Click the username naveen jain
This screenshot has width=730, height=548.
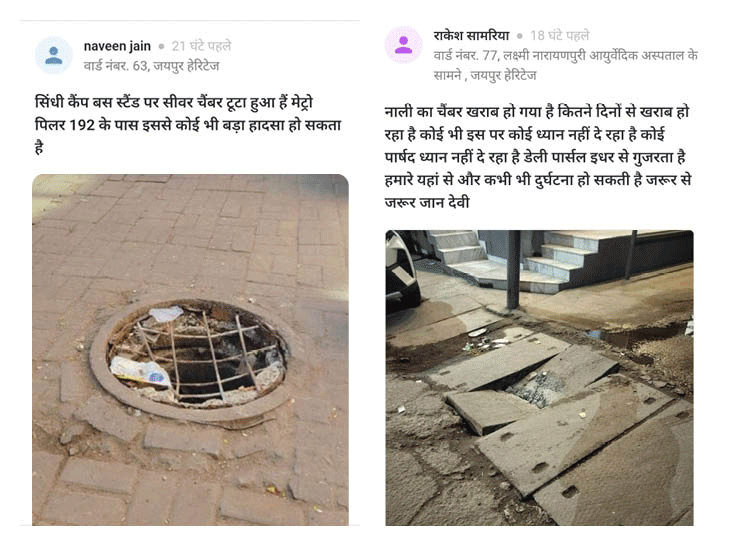coord(117,46)
